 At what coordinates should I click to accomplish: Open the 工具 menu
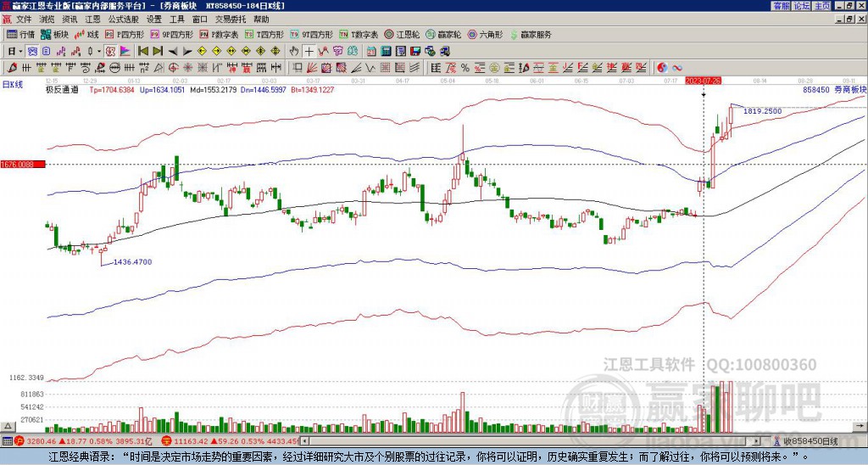click(177, 20)
